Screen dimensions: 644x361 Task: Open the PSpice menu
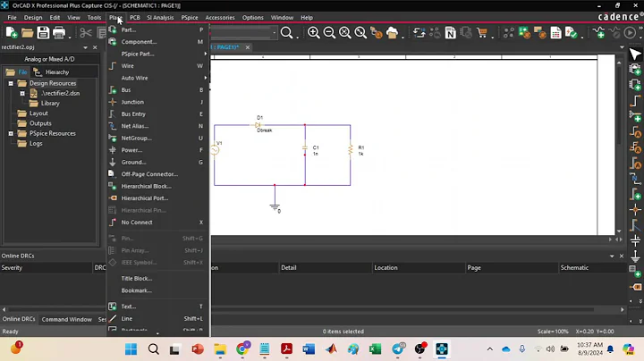point(190,18)
